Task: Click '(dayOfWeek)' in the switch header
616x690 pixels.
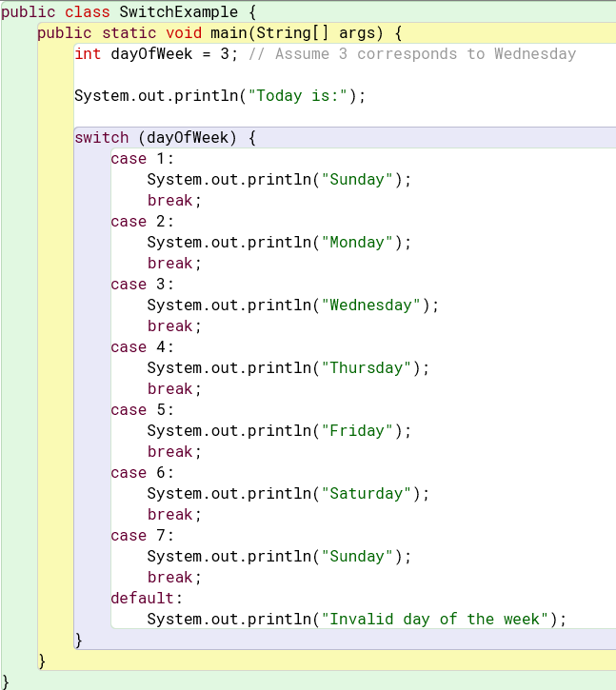Action: click(188, 137)
